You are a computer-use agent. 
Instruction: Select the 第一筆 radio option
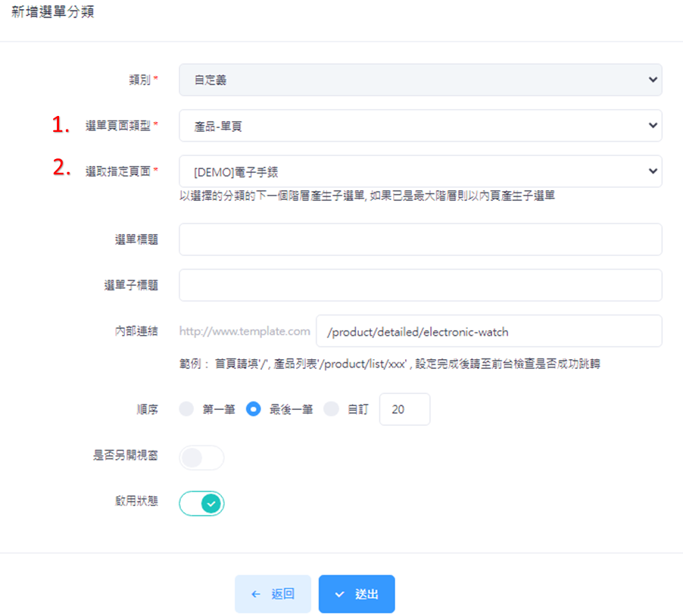point(186,409)
